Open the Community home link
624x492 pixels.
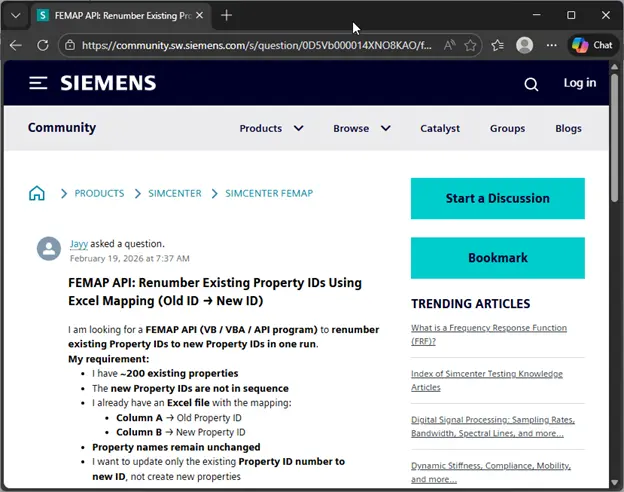[x=62, y=128]
